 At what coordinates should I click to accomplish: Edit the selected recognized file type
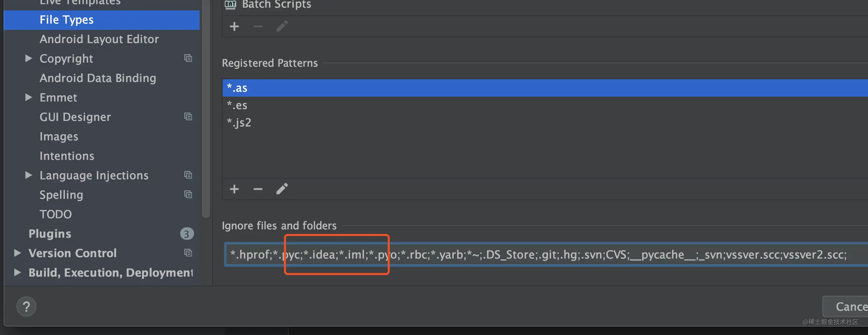282,26
